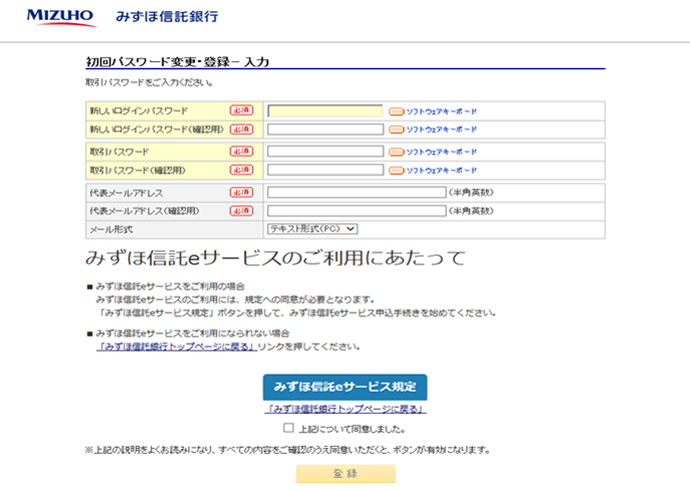
Task: Click the みずほ信託銀行 header logo text
Action: [167, 17]
